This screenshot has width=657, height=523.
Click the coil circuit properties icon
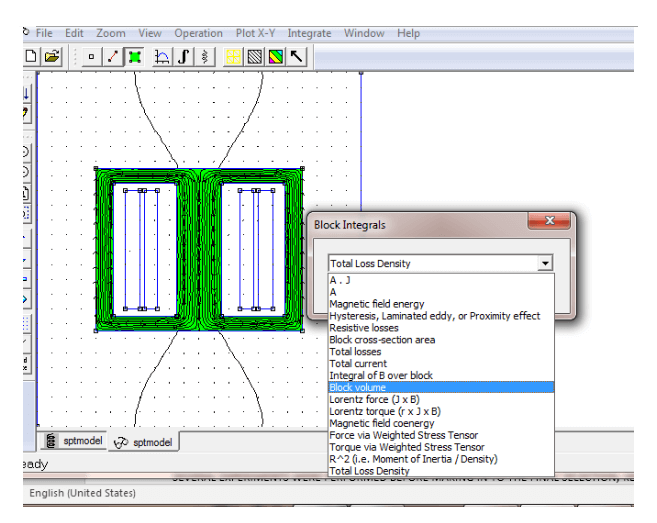click(205, 57)
